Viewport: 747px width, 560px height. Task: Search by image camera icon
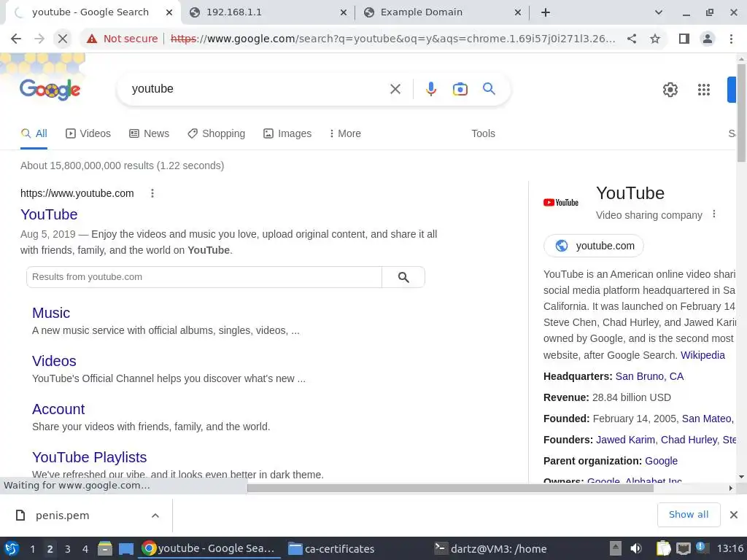(x=460, y=89)
